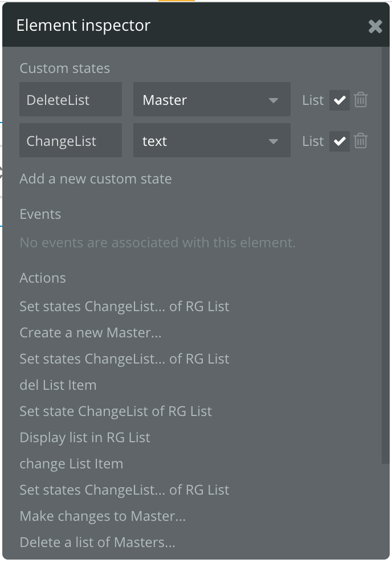Go to the del List Item action

pyautogui.click(x=58, y=385)
